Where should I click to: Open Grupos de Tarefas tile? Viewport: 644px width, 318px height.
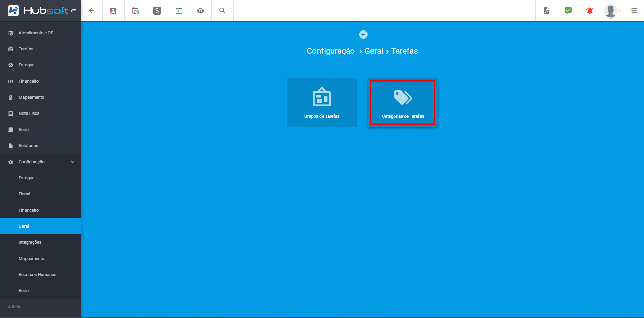[x=321, y=103]
